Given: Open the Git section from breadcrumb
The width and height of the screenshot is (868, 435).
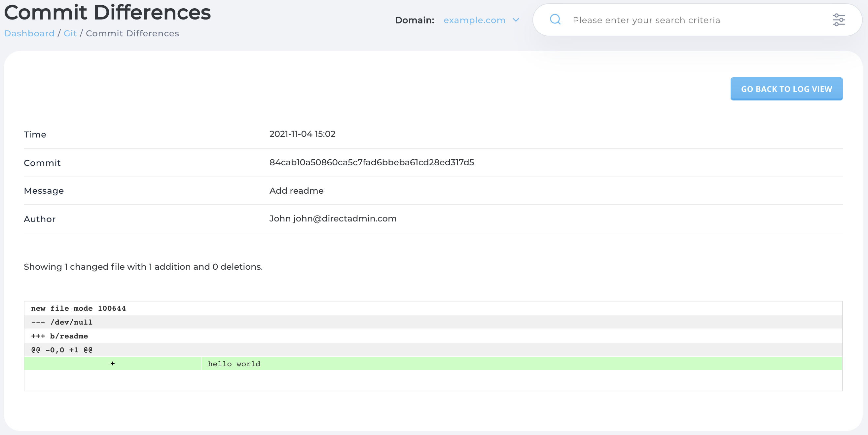Looking at the screenshot, I should (70, 33).
